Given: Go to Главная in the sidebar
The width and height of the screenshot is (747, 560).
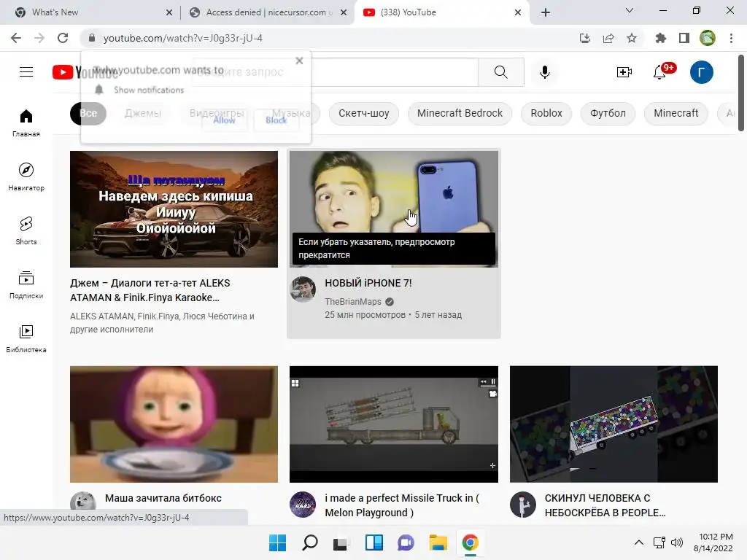Looking at the screenshot, I should click(26, 122).
